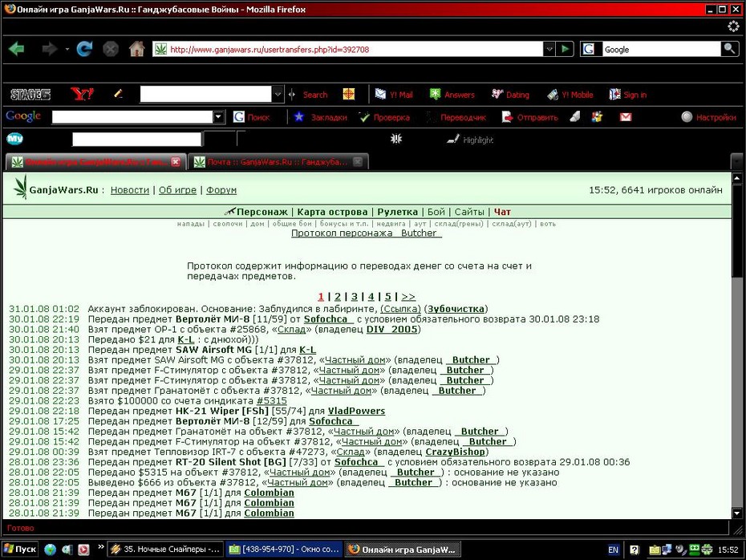The width and height of the screenshot is (746, 560).
Task: Go back with the green arrow
Action: coord(17,49)
